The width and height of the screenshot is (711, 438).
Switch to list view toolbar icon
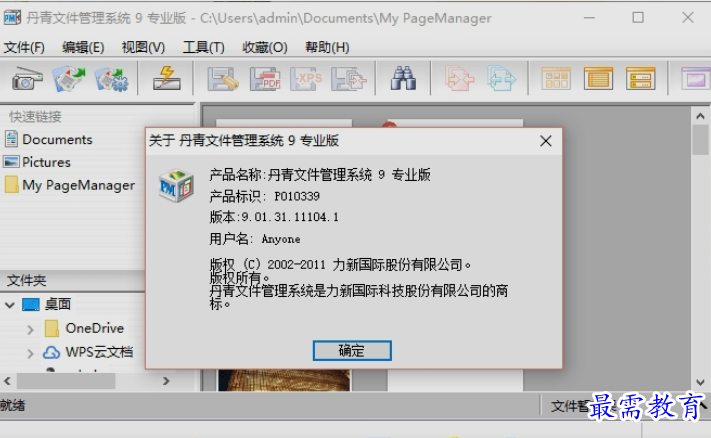point(598,79)
